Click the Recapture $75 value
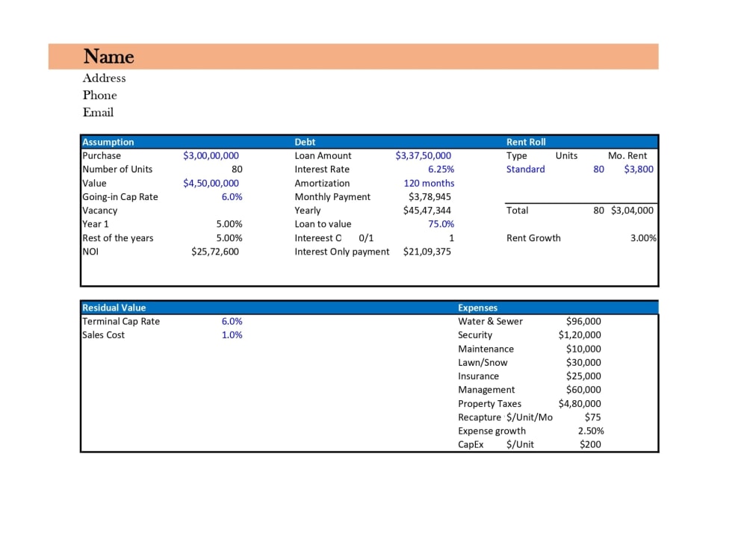Viewport: 747px width, 560px height. click(592, 417)
